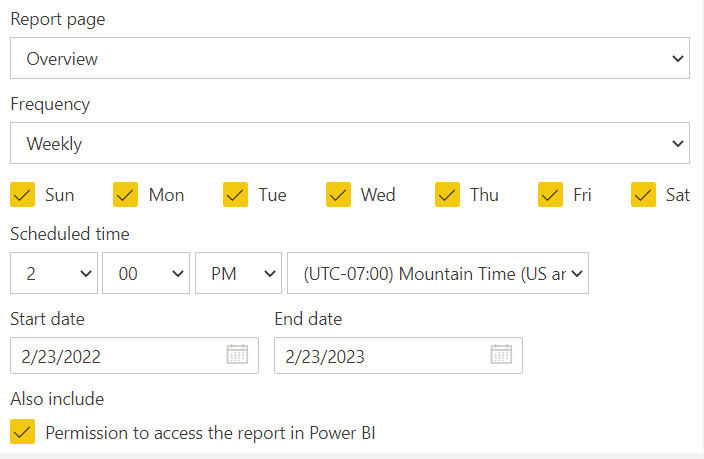
Task: Toggle the Tue checkbox
Action: [x=235, y=194]
